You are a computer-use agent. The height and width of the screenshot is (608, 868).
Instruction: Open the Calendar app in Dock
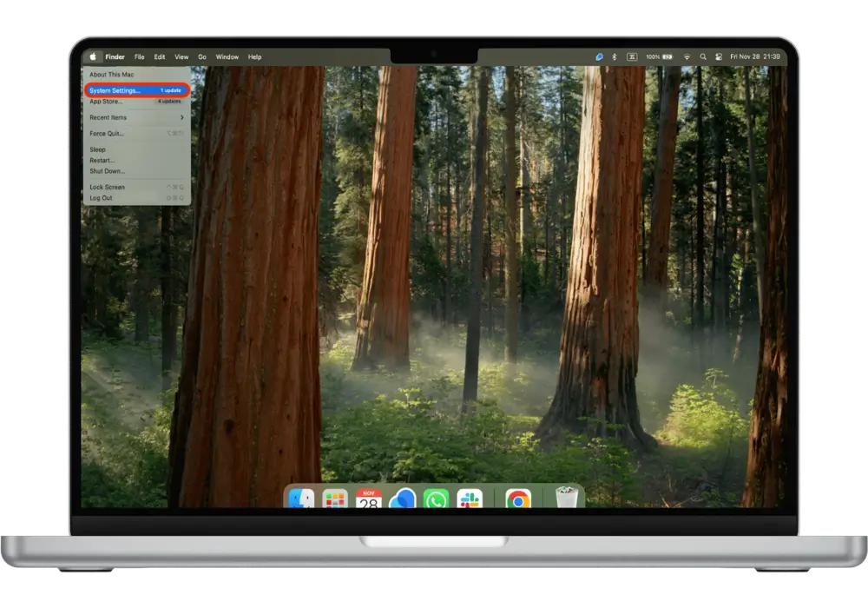pyautogui.click(x=369, y=499)
